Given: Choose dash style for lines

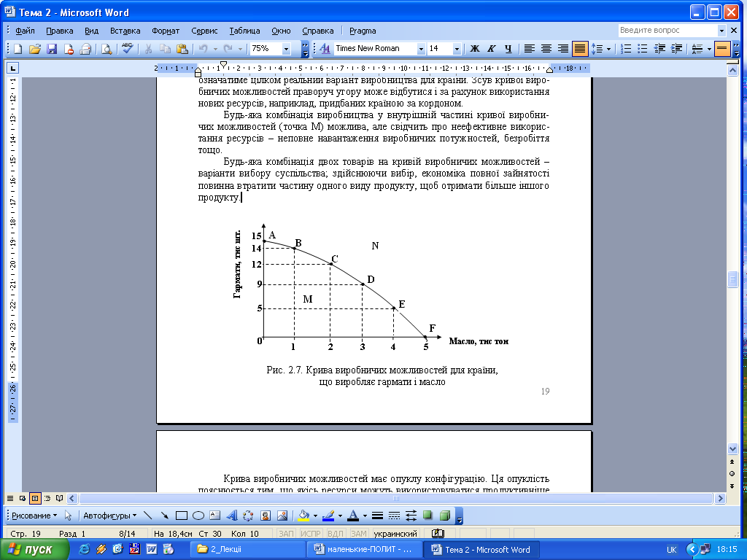Looking at the screenshot, I should point(394,516).
